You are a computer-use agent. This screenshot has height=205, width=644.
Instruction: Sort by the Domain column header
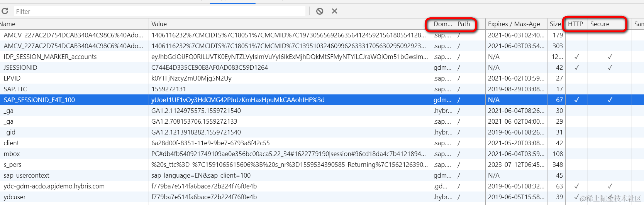tap(442, 24)
